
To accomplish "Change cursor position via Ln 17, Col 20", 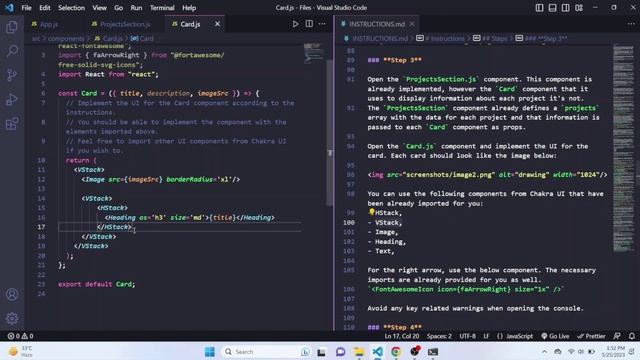I will click(x=402, y=336).
